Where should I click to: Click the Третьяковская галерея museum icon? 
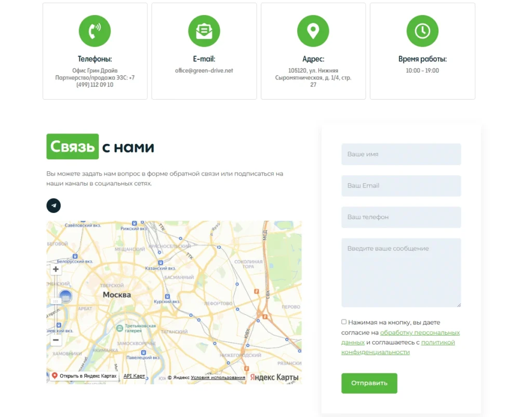pos(119,328)
